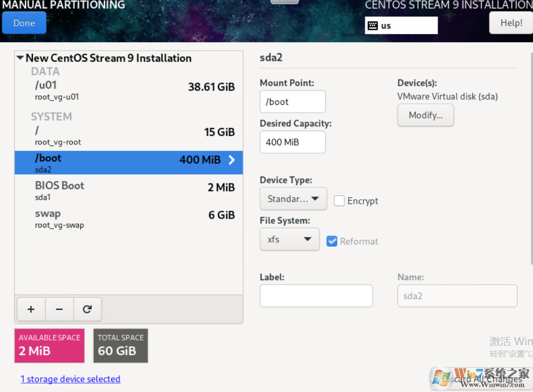Click the Name field showing sda2
This screenshot has height=392, width=533.
point(457,296)
